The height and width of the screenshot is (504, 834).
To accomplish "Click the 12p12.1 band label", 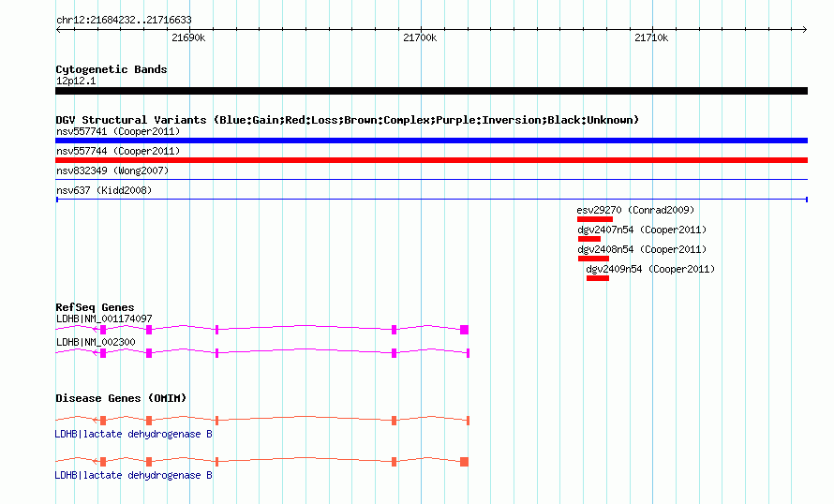I will [76, 81].
